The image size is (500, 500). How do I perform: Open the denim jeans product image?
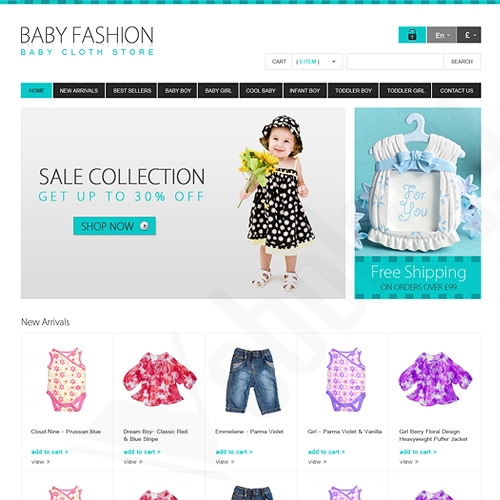click(252, 381)
